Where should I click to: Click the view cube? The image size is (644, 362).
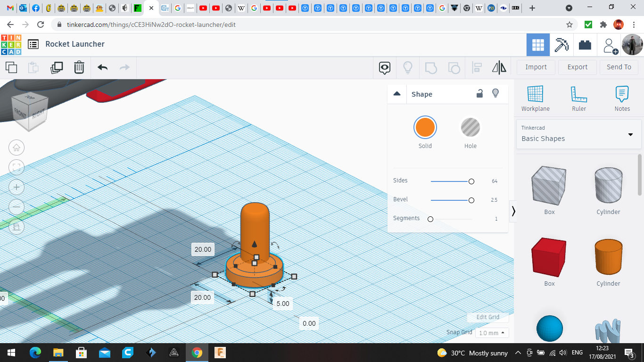(30, 111)
